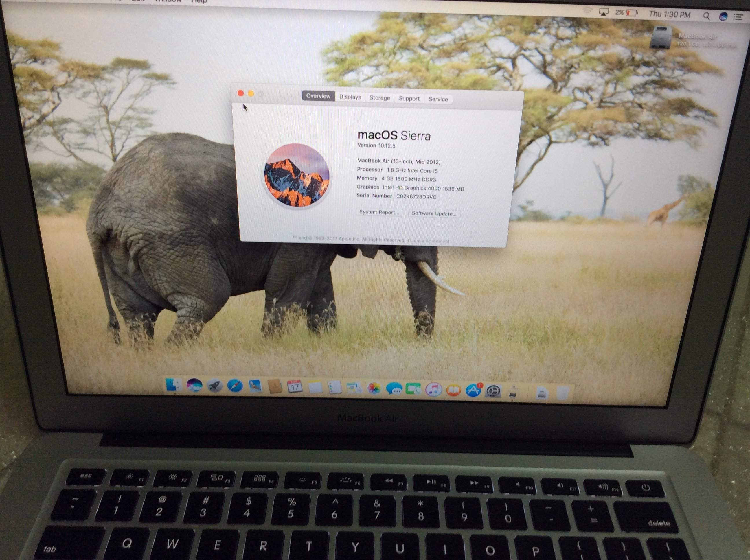The height and width of the screenshot is (560, 750).
Task: Switch to the Displays tab
Action: 350,97
